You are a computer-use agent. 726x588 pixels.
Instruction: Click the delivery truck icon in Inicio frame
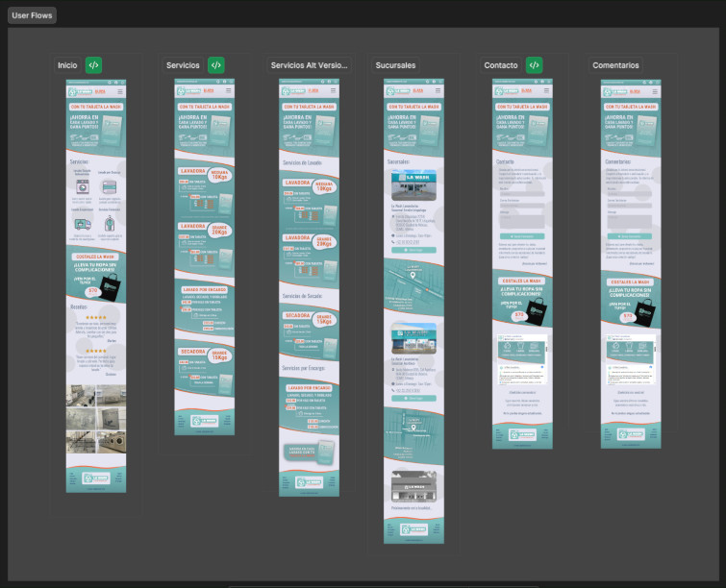tap(83, 224)
